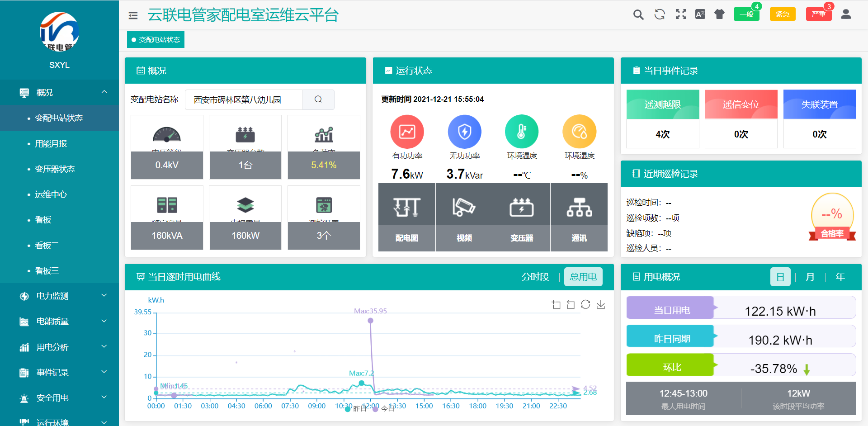Screen dimensions: 868x426
Task: Open the 视频 camera panel
Action: 464,218
